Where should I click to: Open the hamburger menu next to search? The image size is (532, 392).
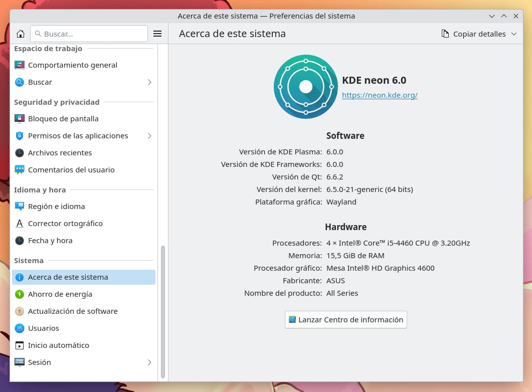[157, 34]
